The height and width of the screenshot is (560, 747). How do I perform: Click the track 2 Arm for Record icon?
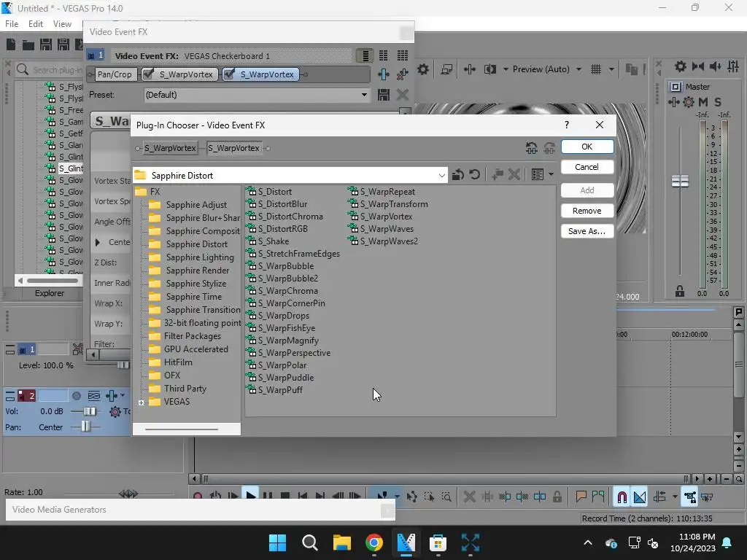76,396
